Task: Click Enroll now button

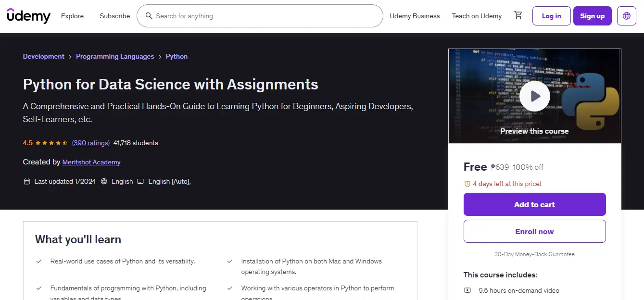Action: [534, 231]
